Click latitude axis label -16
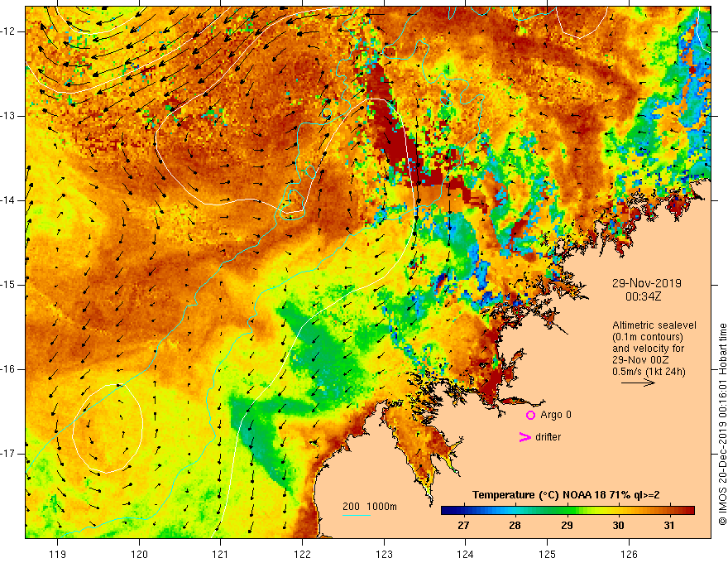Screen dimensions: 728x563 pos(8,369)
